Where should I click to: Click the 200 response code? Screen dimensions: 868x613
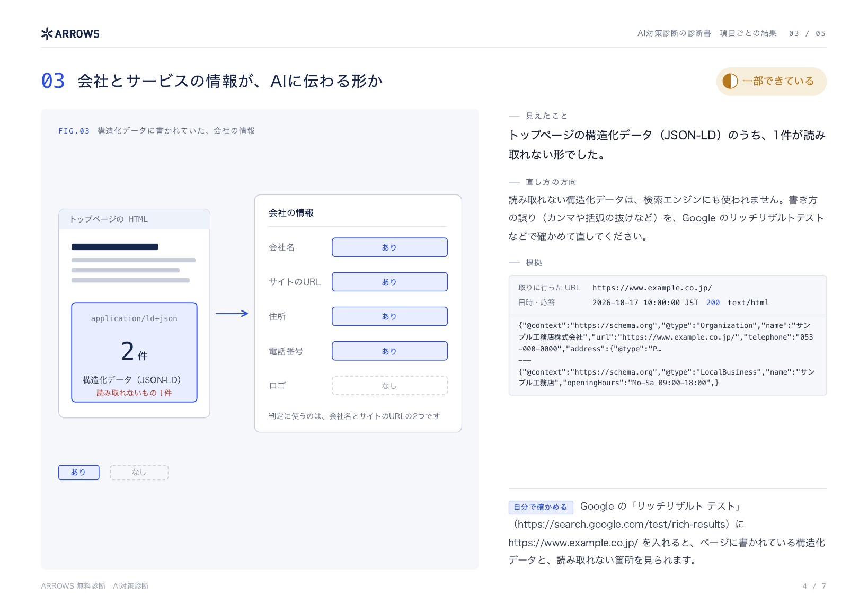tap(713, 303)
